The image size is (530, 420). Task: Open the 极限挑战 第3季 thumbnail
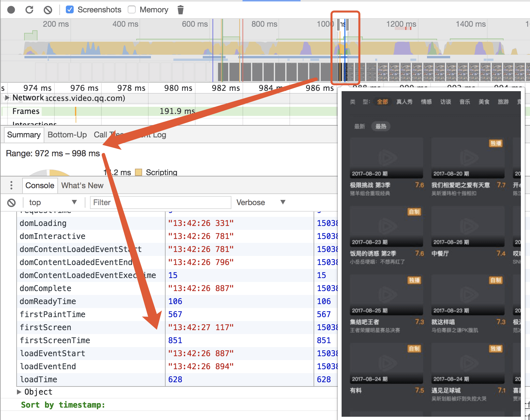[x=387, y=158]
